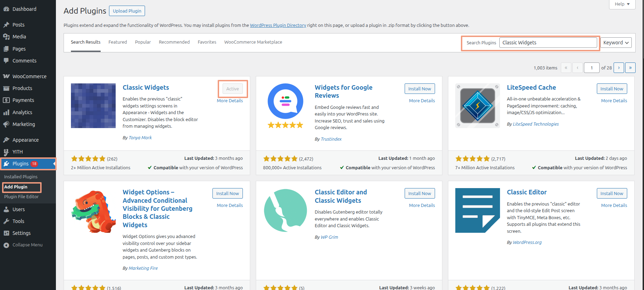Screen dimensions: 644x290
Task: Click the Upload Plugin button
Action: coord(127,11)
